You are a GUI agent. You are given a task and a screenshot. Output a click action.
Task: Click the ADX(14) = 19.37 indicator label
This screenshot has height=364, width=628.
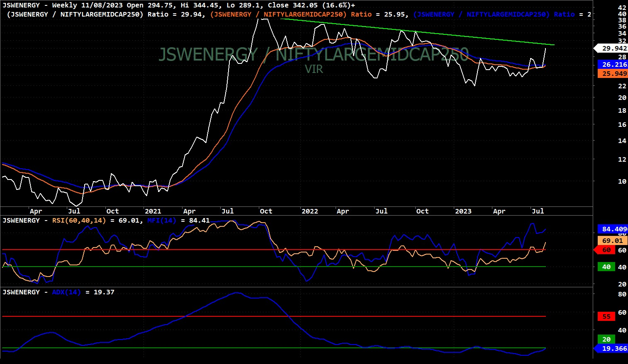tap(83, 292)
